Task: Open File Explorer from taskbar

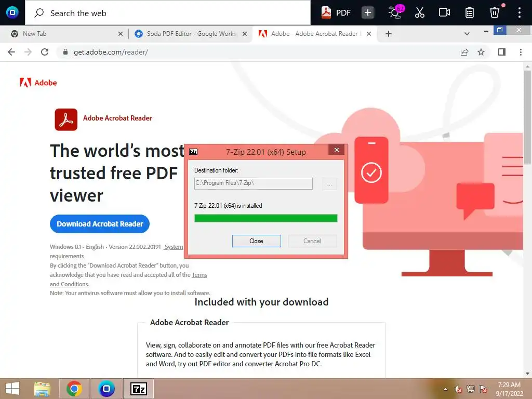Action: [x=42, y=389]
